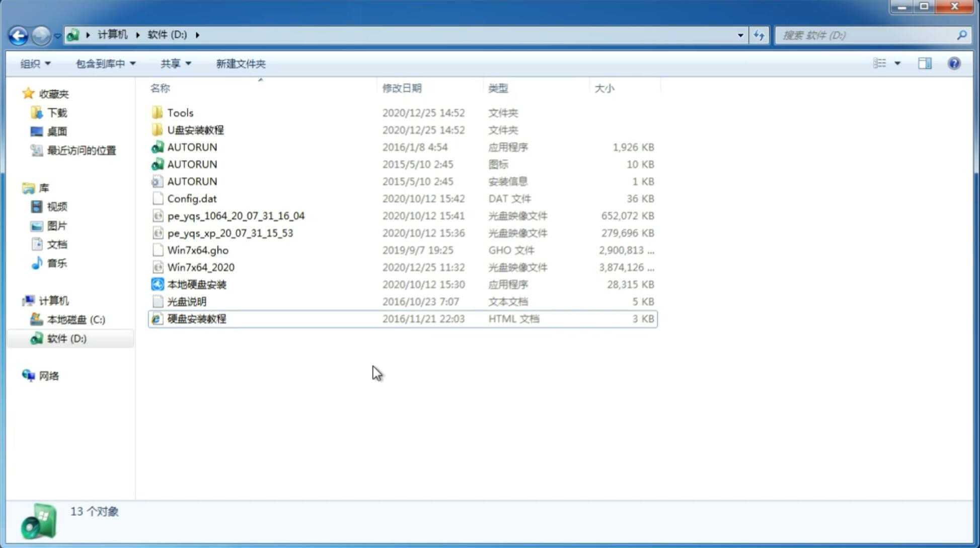Screen dimensions: 980x548
Task: Select 软件 (D:) drive in sidebar
Action: [x=66, y=338]
